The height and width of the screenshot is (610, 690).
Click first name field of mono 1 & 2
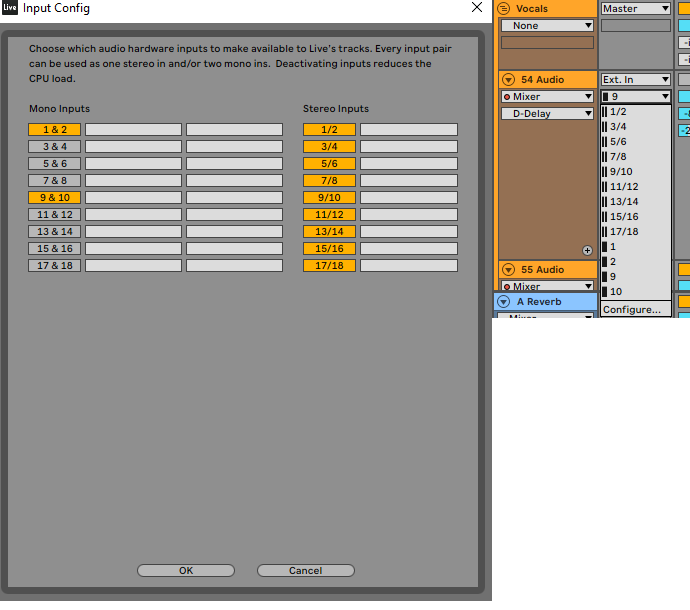point(133,129)
